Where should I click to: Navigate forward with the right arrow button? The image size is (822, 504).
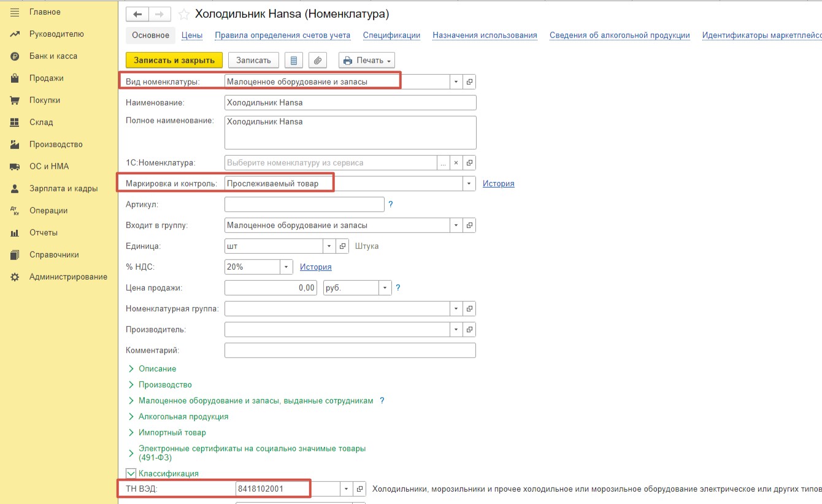pyautogui.click(x=159, y=14)
